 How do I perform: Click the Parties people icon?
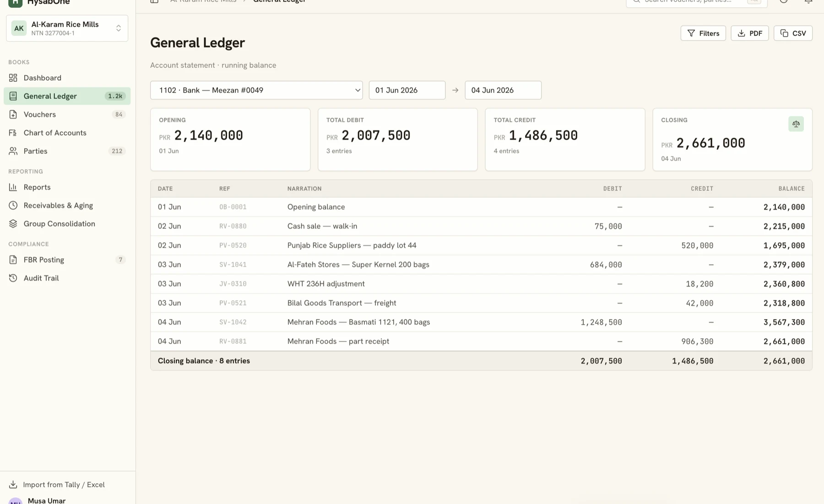pos(13,151)
